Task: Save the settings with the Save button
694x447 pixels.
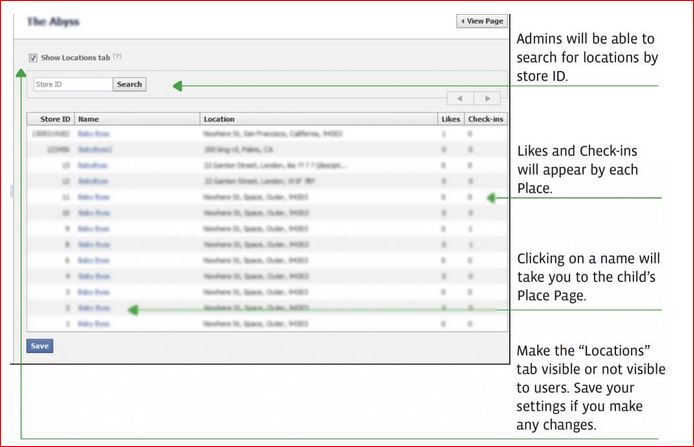Action: [x=40, y=346]
